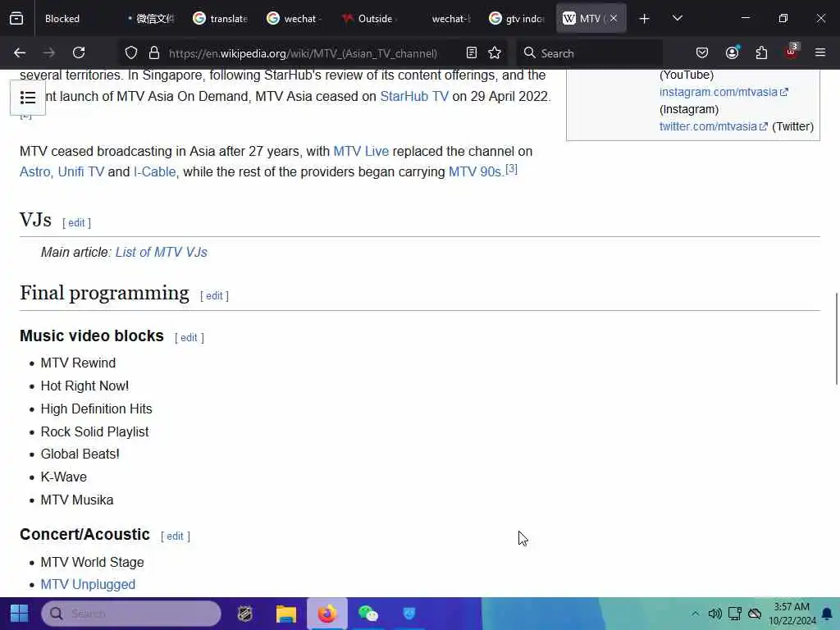
Task: Click 'Rock Solid Playlist' list item
Action: click(x=95, y=431)
